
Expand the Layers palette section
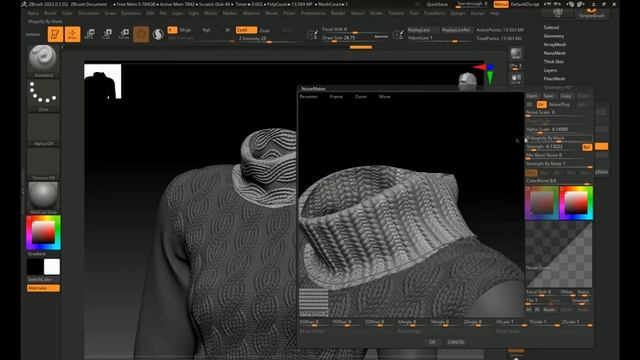tap(550, 70)
